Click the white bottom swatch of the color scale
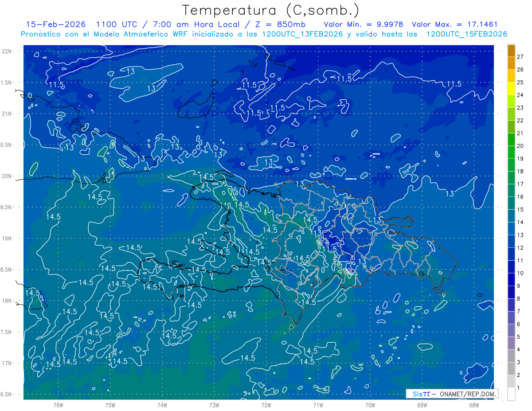Screen dimensions: 532x411 click(x=511, y=394)
